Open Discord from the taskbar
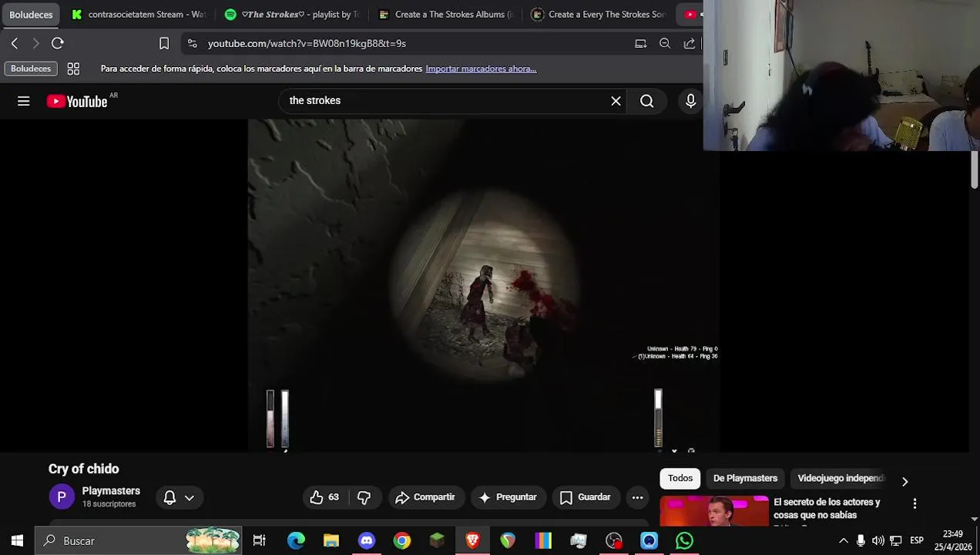Viewport: 980px width, 555px height. coord(367,541)
